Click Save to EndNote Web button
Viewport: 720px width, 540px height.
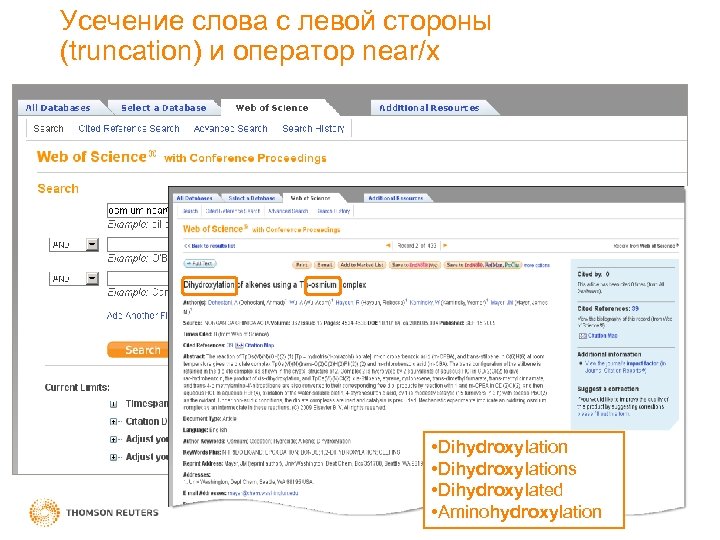[x=415, y=265]
